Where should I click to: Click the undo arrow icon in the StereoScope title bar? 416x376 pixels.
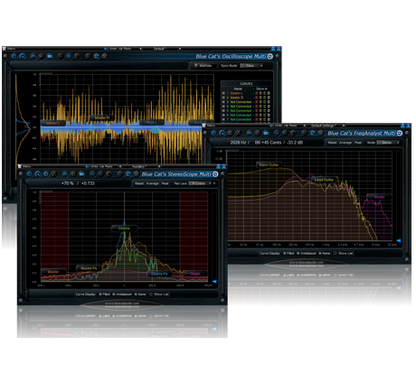pyautogui.click(x=88, y=166)
